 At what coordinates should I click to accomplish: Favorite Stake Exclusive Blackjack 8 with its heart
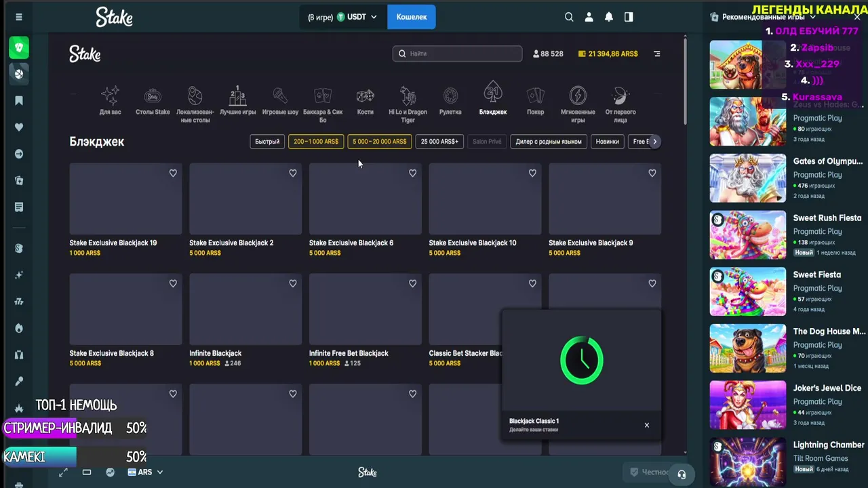(x=173, y=283)
